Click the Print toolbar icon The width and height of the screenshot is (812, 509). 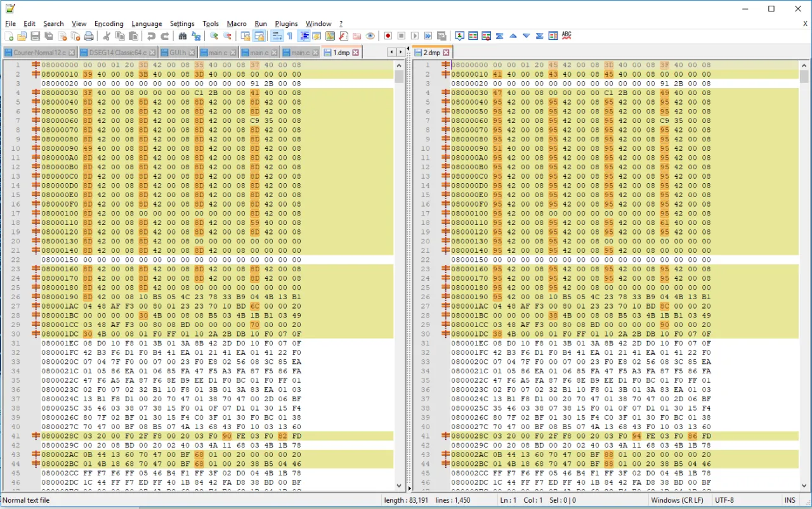point(89,36)
